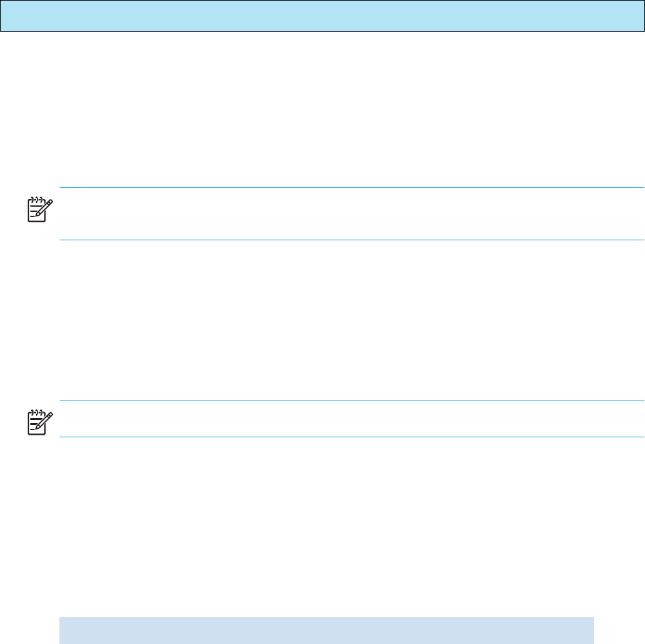Click the right end of the header banner
The image size is (645, 644).
(637, 16)
